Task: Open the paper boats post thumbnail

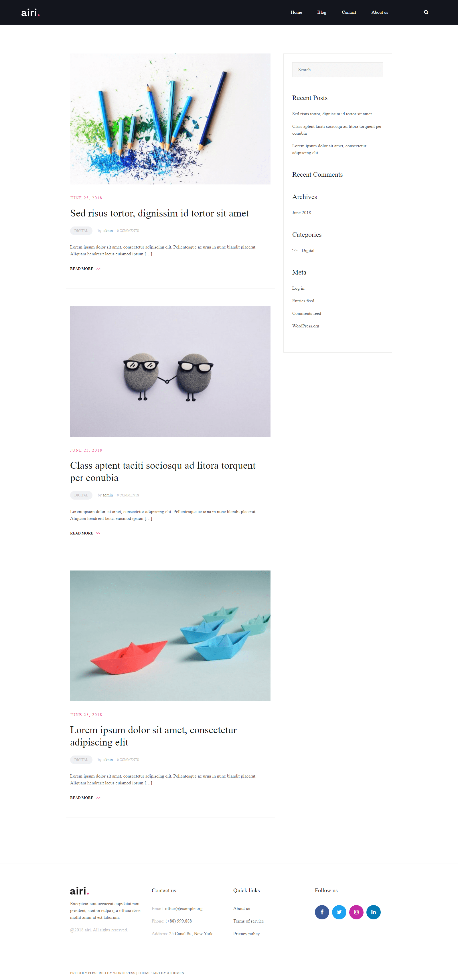Action: (170, 635)
